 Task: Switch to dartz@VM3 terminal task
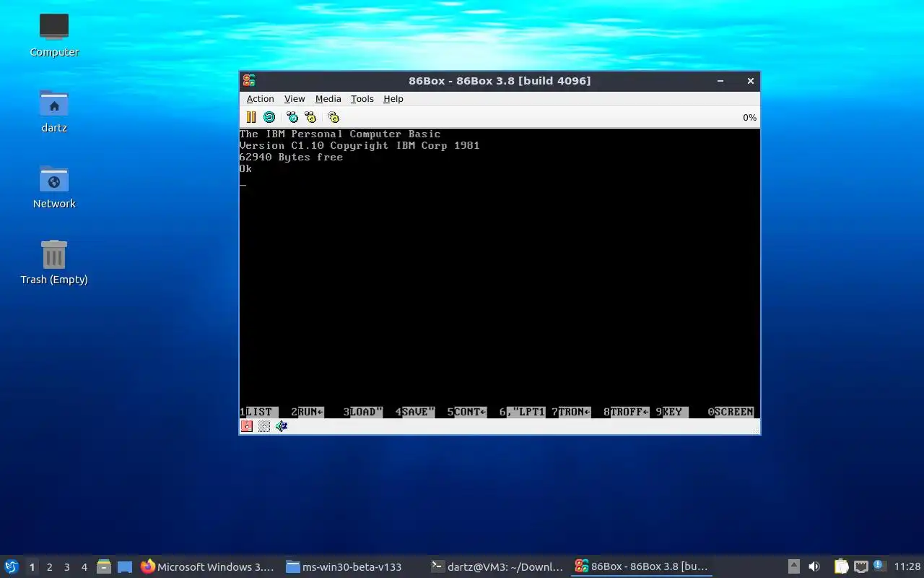[497, 567]
